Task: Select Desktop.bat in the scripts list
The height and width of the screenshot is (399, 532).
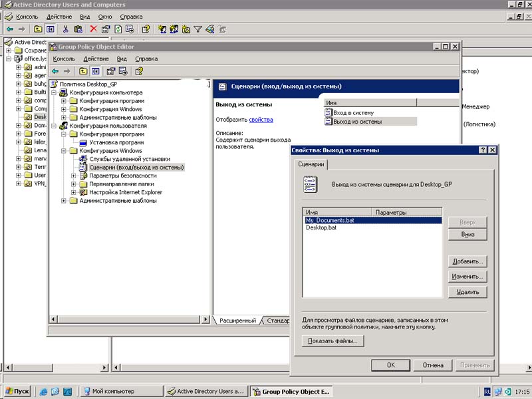Action: [x=321, y=227]
